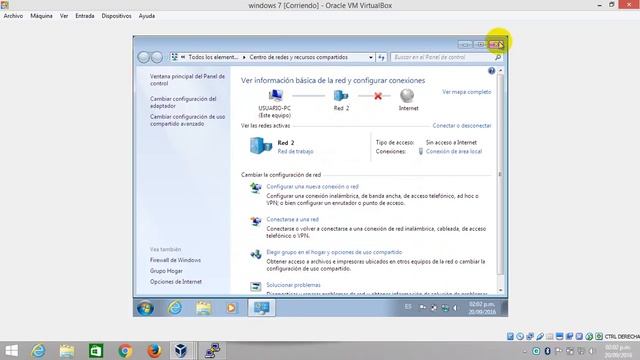Screen dimensions: 640x360
Task: Open Grupo Hogar in Vea también
Action: click(x=166, y=271)
